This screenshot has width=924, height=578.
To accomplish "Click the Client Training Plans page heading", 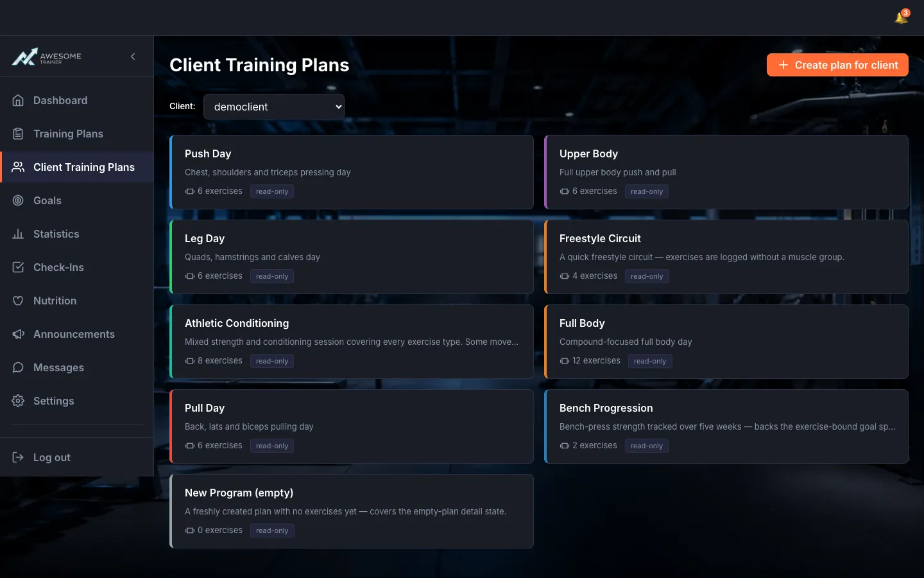I will (259, 65).
